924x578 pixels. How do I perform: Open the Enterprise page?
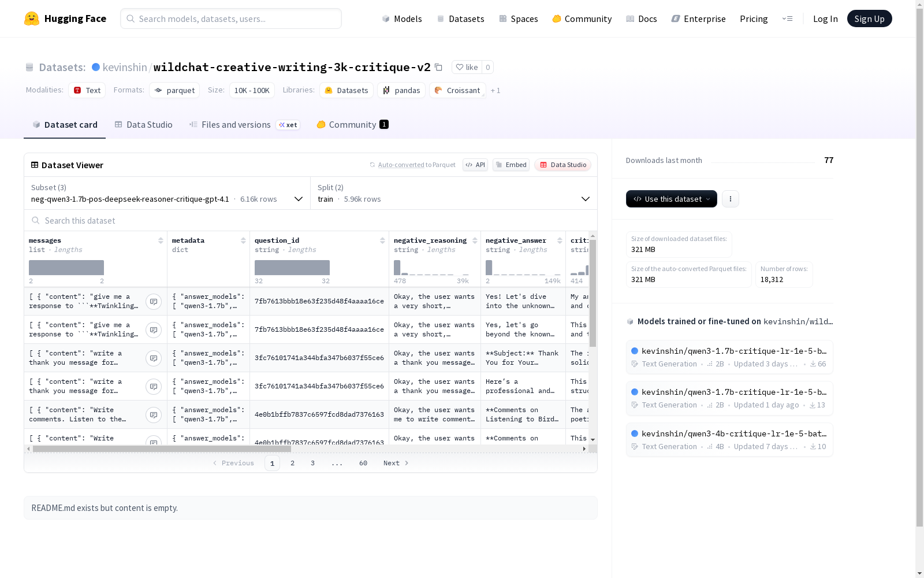(x=698, y=18)
